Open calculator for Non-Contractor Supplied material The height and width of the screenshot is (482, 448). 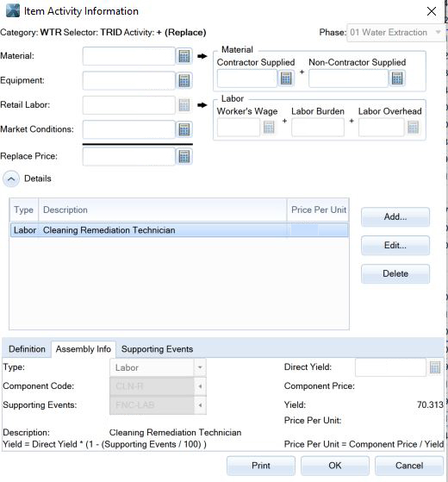[x=397, y=78]
